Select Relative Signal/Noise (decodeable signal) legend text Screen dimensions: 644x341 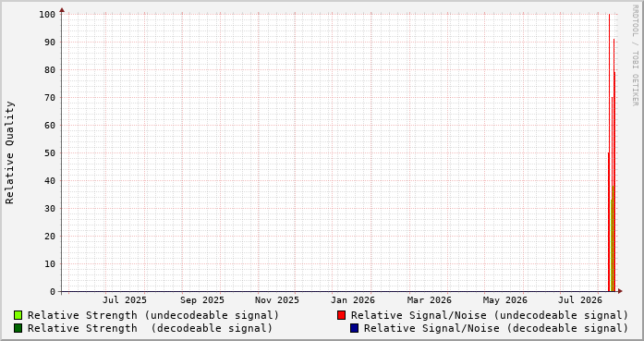[x=496, y=328]
